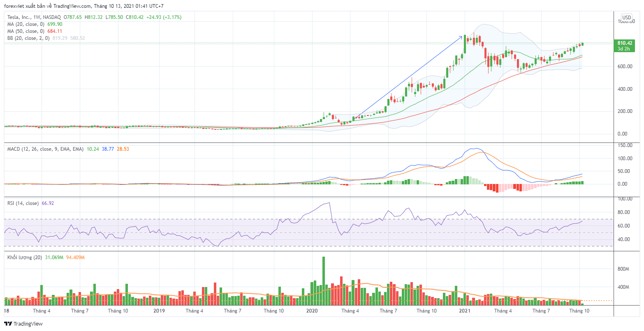
Task: Click the 150.00 label on MACD axis
Action: [625, 145]
